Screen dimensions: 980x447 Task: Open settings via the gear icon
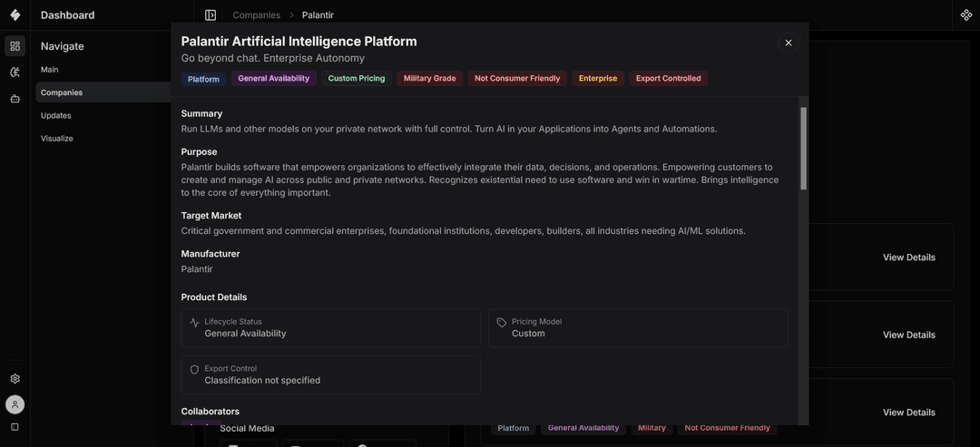15,378
